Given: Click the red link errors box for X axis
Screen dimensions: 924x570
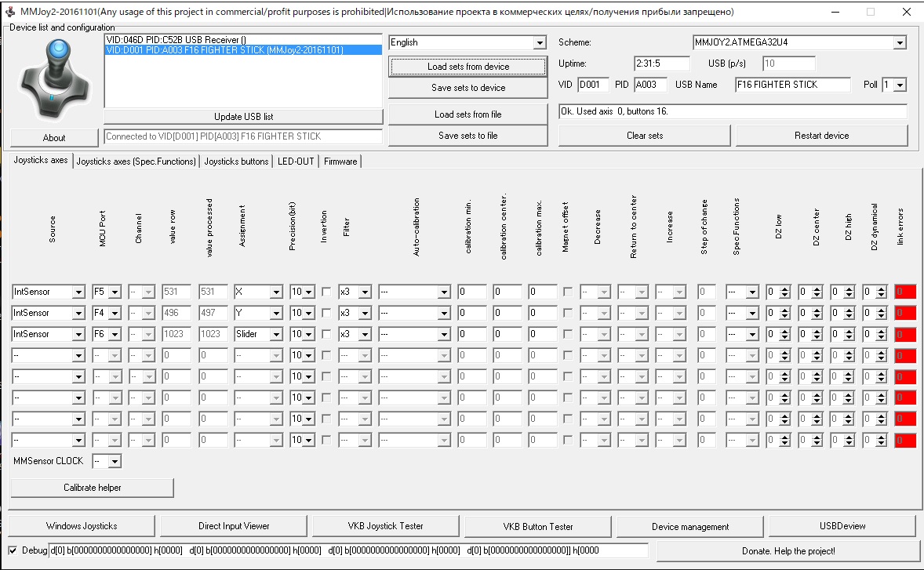Looking at the screenshot, I should (x=905, y=292).
